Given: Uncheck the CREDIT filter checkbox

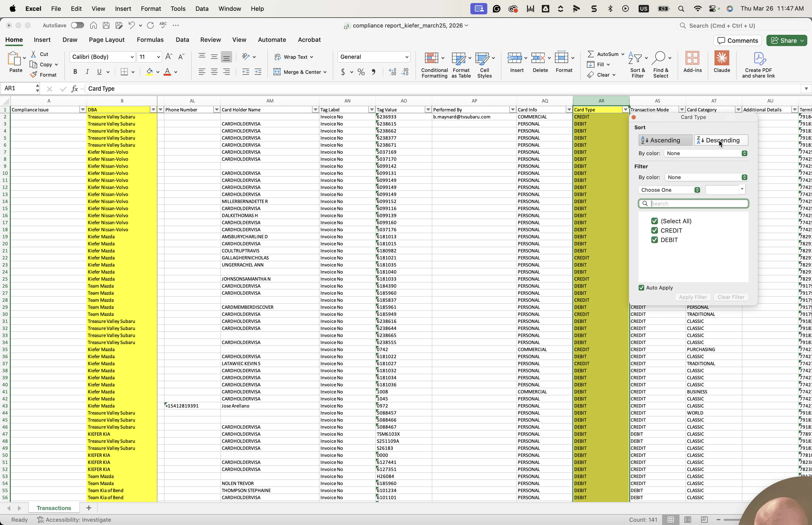Looking at the screenshot, I should click(654, 231).
